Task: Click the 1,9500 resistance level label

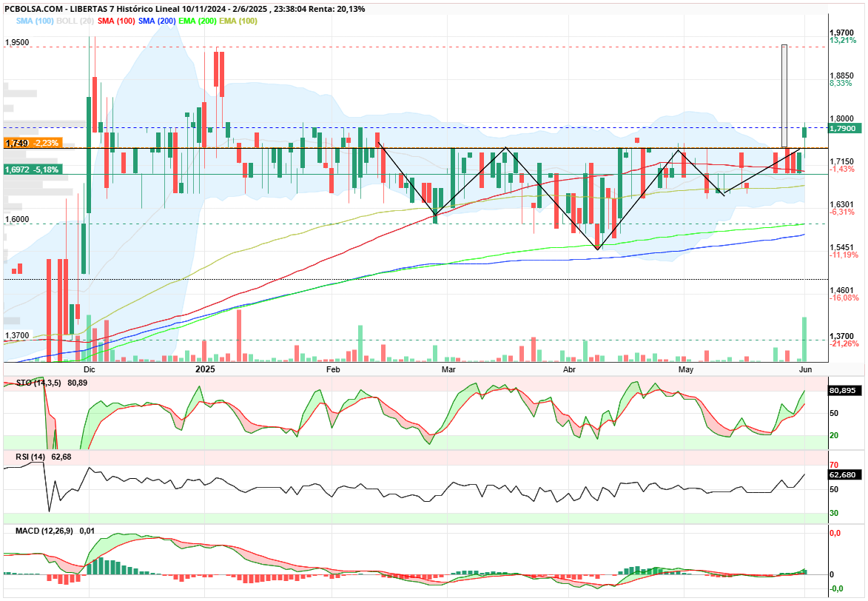Action: coord(17,43)
